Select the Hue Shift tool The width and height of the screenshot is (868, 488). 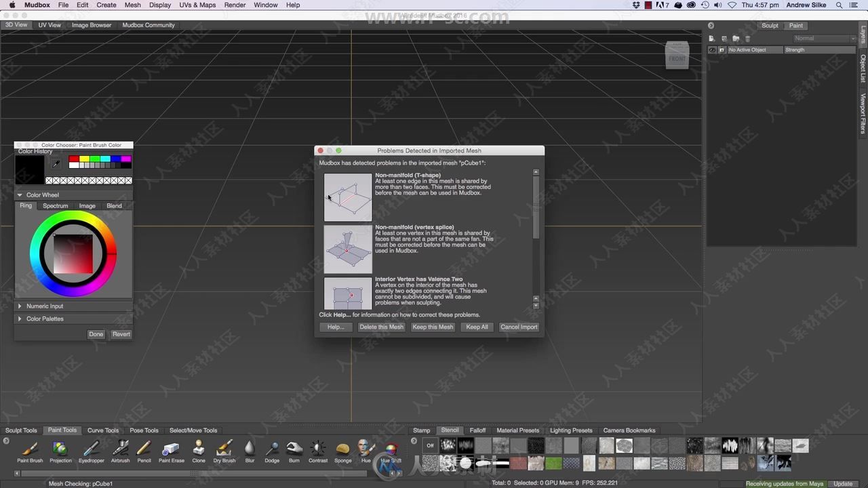[391, 451]
